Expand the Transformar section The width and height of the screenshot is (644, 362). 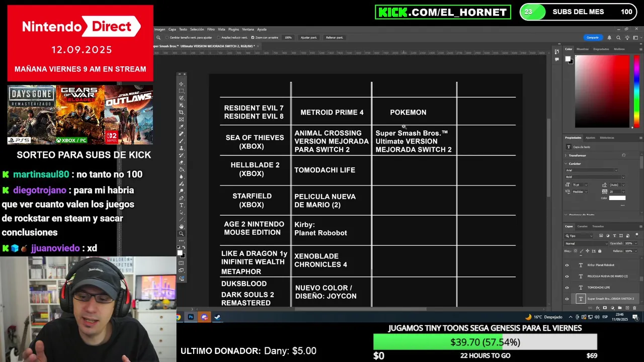pyautogui.click(x=566, y=155)
